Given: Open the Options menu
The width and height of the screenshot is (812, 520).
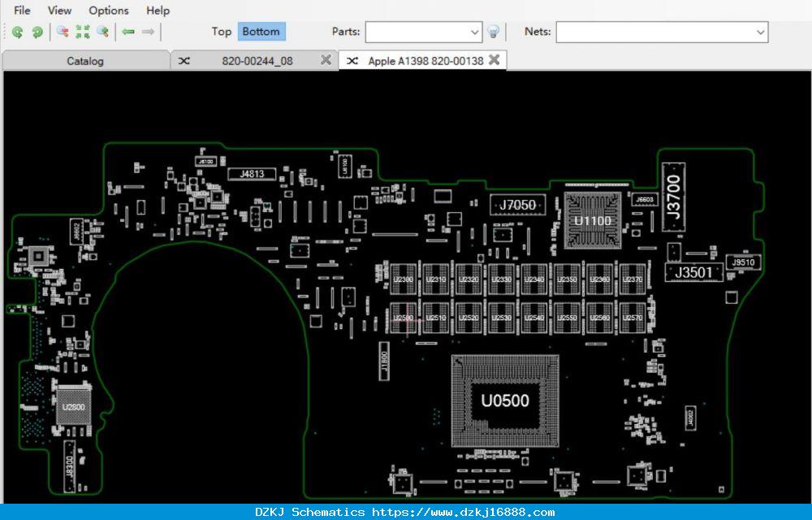Looking at the screenshot, I should [x=109, y=11].
